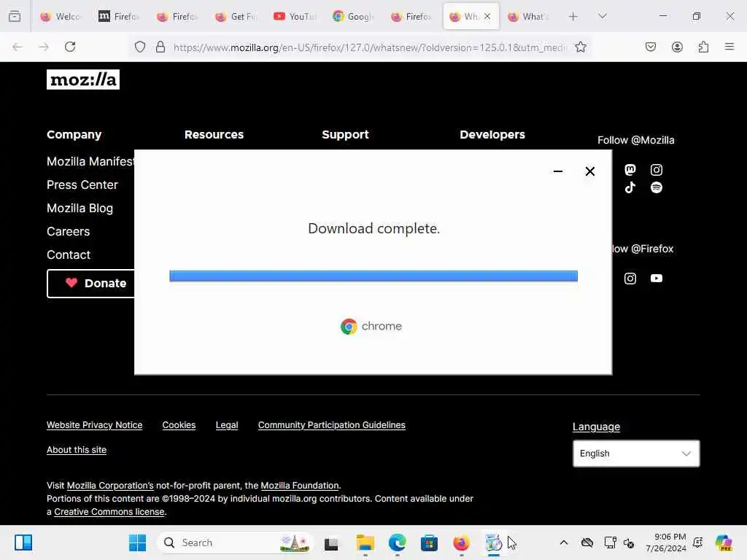The image size is (747, 560).
Task: Open the Save to Pocket icon
Action: [651, 47]
